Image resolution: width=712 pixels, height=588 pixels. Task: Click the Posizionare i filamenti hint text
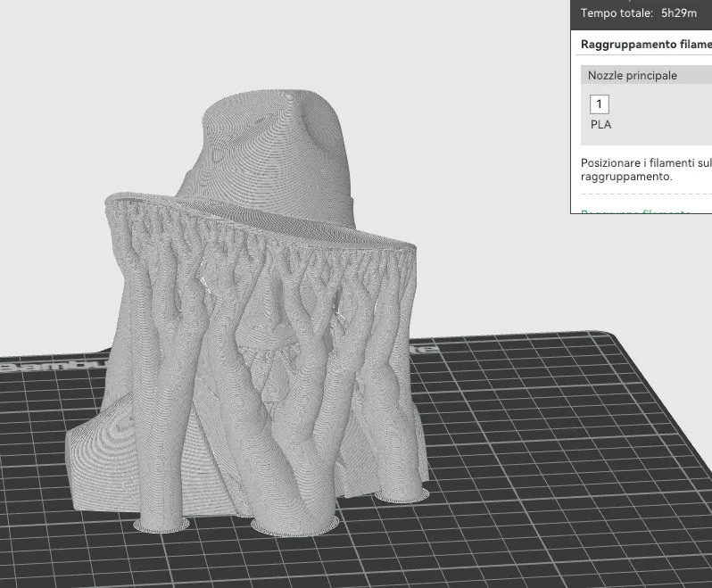click(x=646, y=170)
